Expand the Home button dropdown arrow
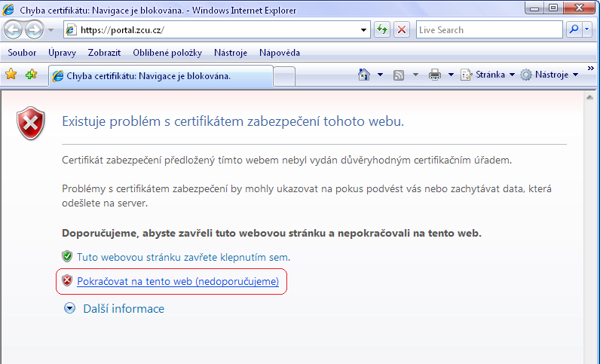This screenshot has width=600, height=364. click(380, 75)
